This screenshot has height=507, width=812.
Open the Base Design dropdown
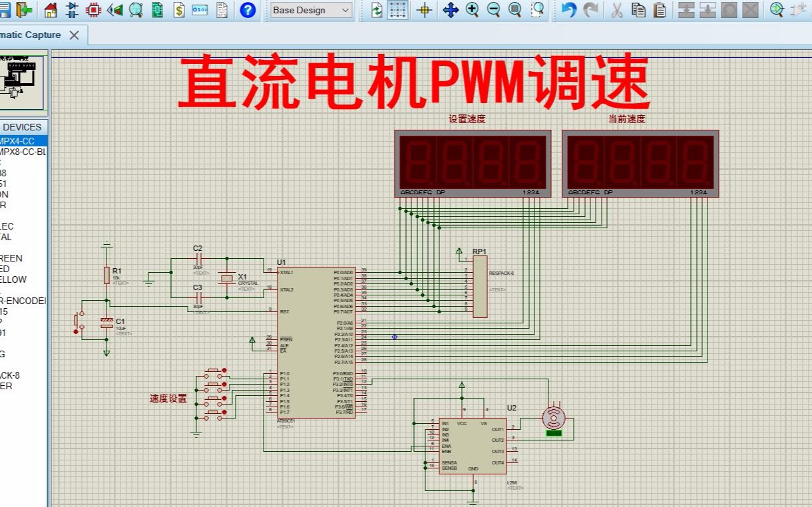(x=311, y=10)
